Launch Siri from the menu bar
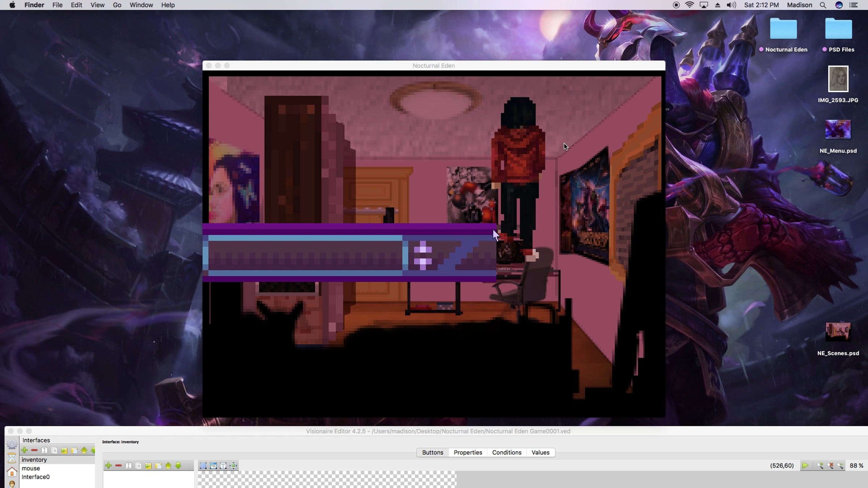Screen dimensions: 868x488 click(x=839, y=5)
